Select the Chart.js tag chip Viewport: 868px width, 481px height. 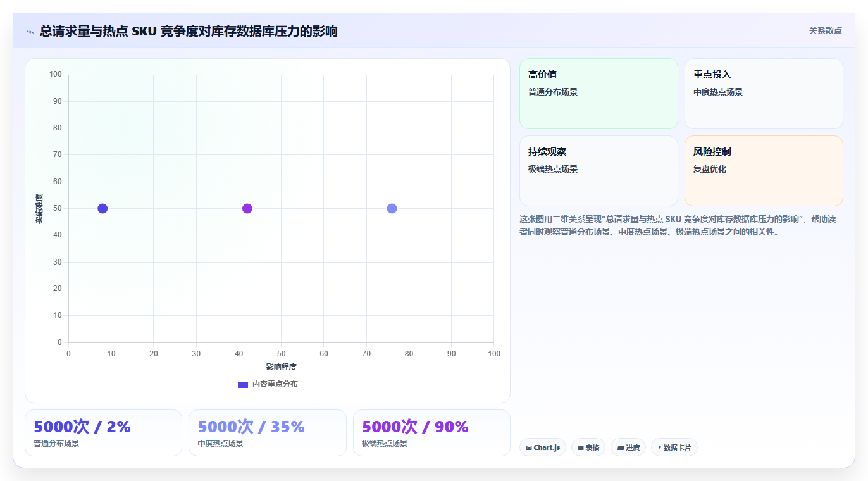[543, 447]
